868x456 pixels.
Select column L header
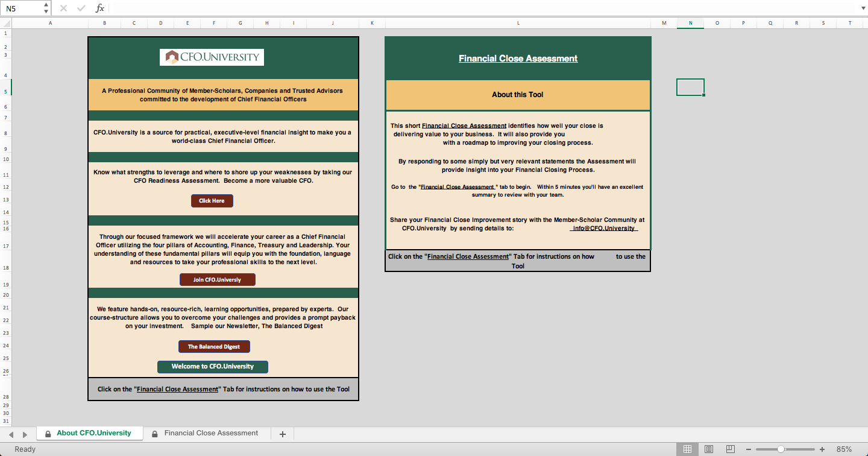pos(518,23)
